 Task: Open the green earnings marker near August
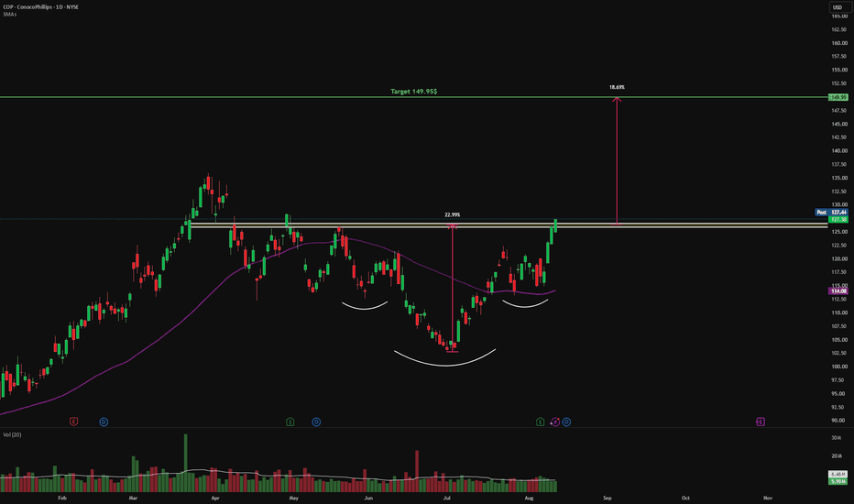[541, 422]
